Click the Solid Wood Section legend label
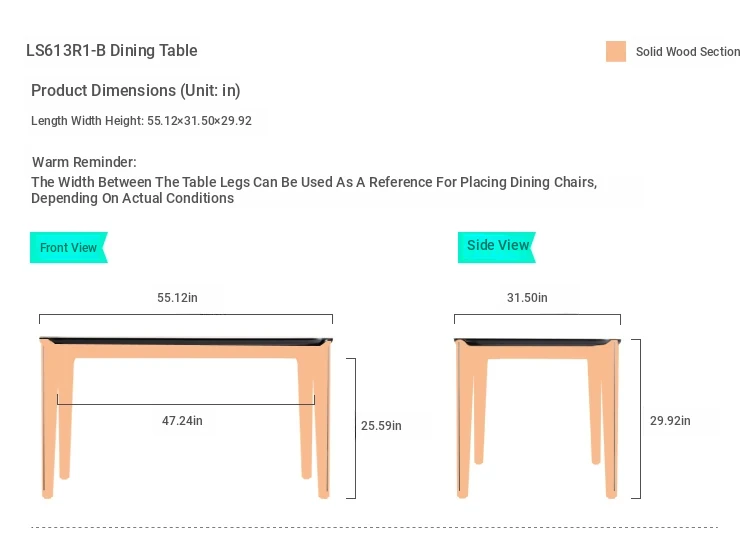The image size is (750, 548). pyautogui.click(x=688, y=52)
